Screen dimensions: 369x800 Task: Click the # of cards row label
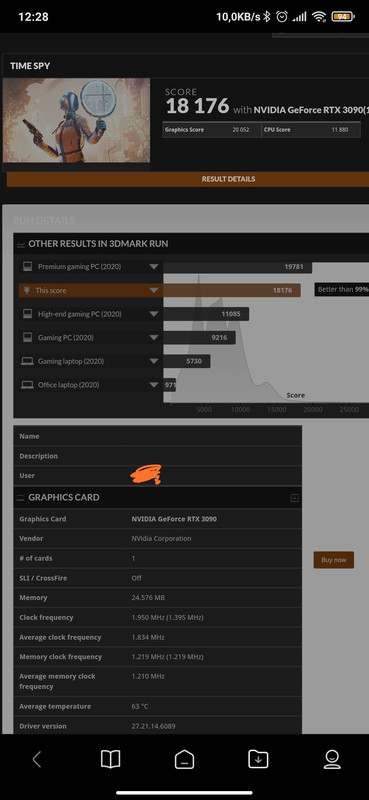[x=36, y=558]
